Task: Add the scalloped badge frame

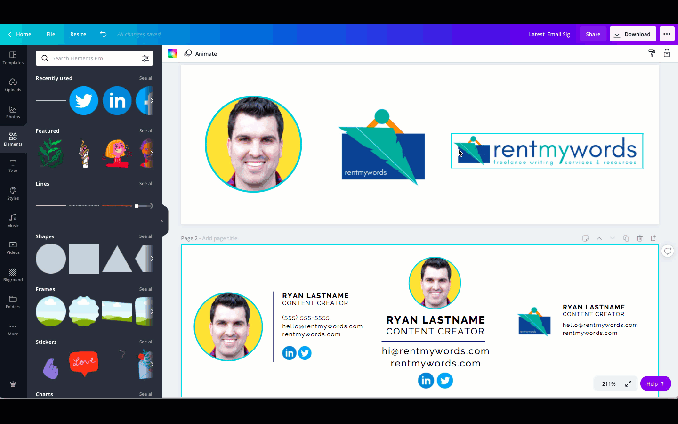Action: 84,311
